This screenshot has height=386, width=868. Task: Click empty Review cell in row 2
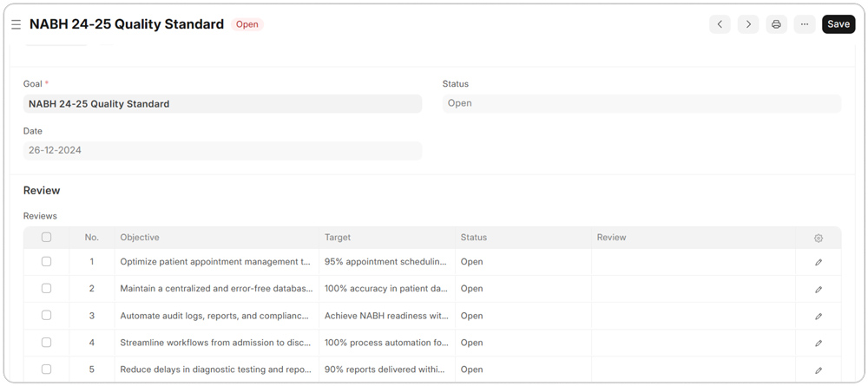click(694, 289)
